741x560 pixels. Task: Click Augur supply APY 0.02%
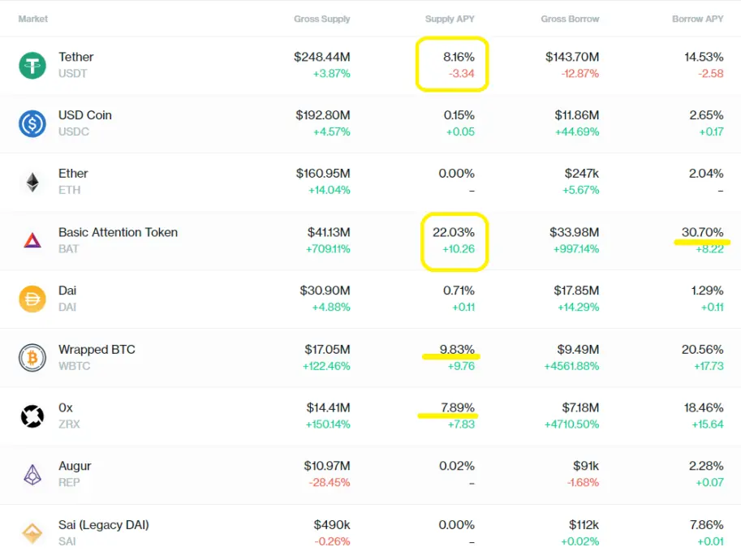[x=456, y=467]
